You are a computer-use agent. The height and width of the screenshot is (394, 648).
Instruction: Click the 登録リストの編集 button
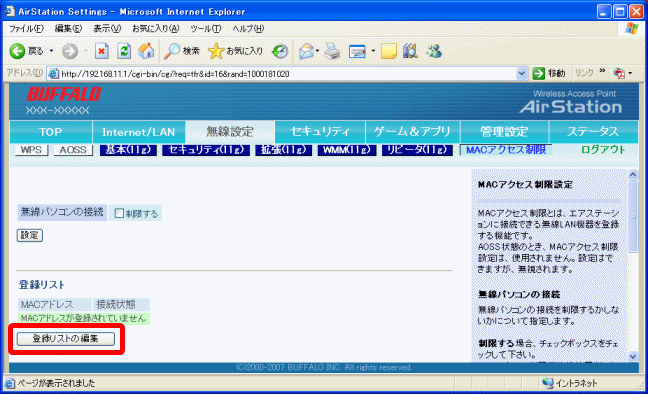(x=66, y=339)
